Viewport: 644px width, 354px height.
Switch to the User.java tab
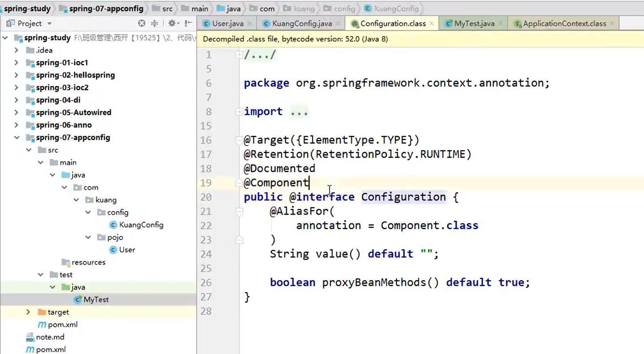(x=227, y=24)
